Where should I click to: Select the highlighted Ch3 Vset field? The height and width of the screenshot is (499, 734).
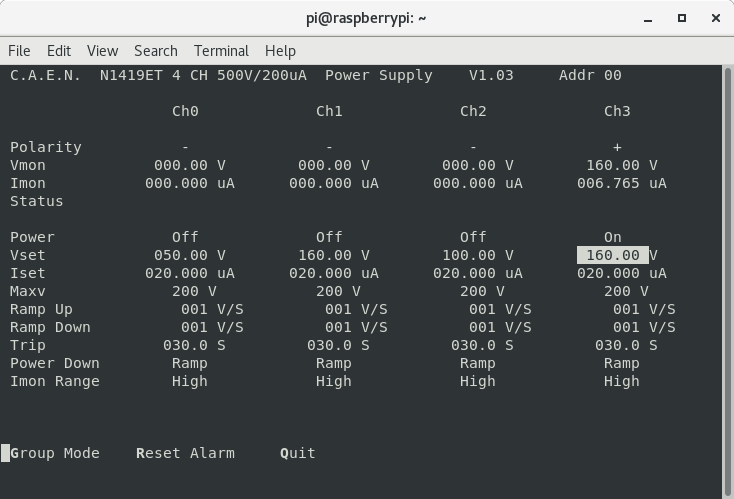coord(612,255)
